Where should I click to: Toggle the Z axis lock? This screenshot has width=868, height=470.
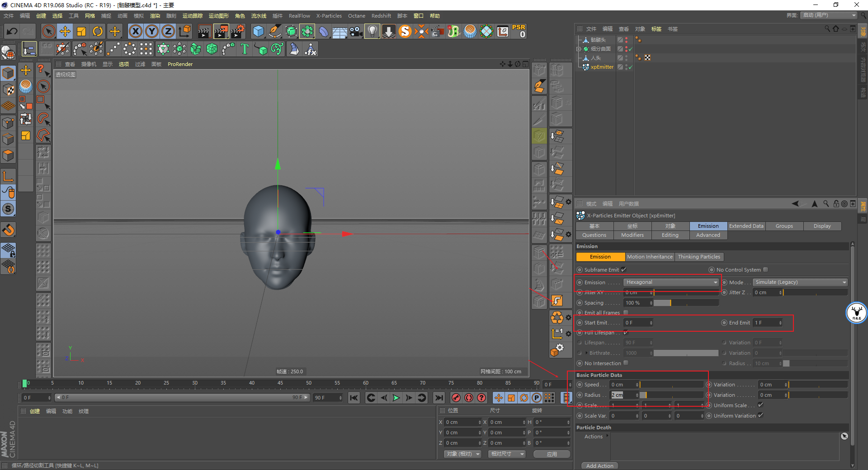168,31
